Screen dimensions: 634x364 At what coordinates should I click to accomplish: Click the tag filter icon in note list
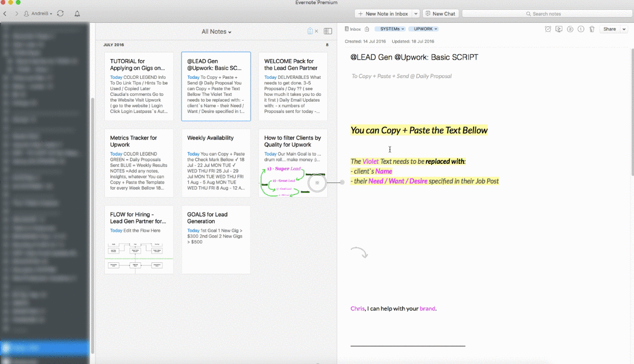point(310,31)
